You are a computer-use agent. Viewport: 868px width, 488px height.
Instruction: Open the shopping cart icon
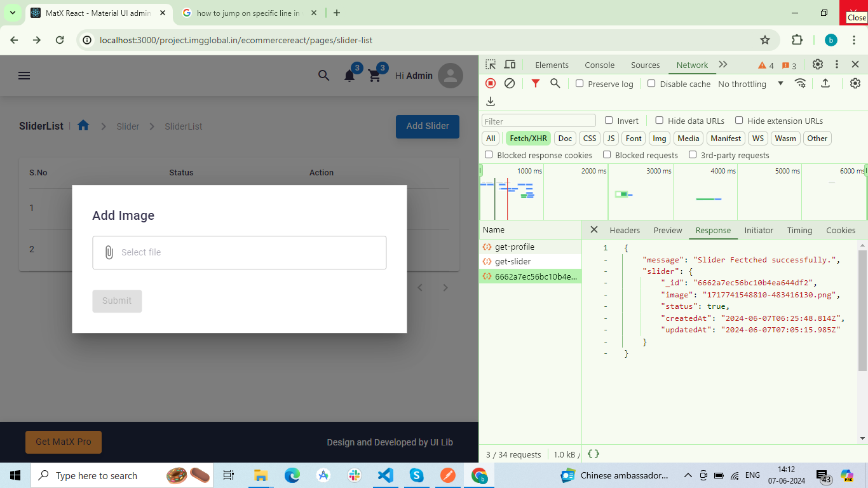pyautogui.click(x=375, y=76)
